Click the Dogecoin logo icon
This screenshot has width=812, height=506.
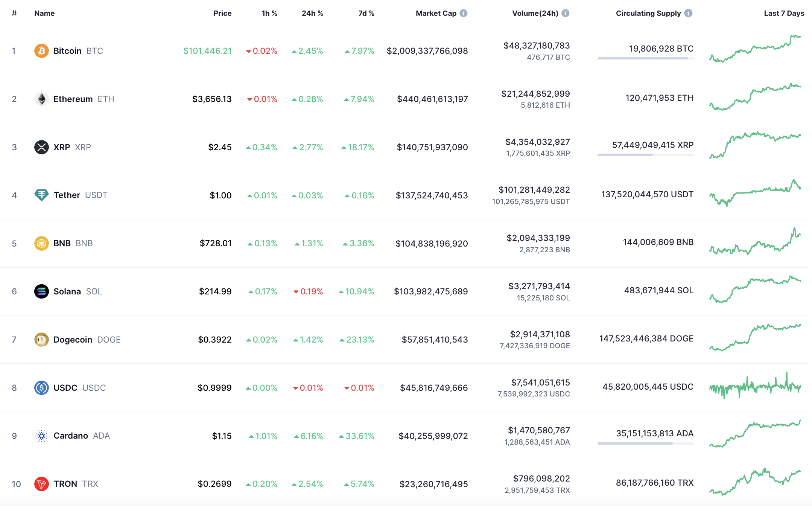(41, 340)
